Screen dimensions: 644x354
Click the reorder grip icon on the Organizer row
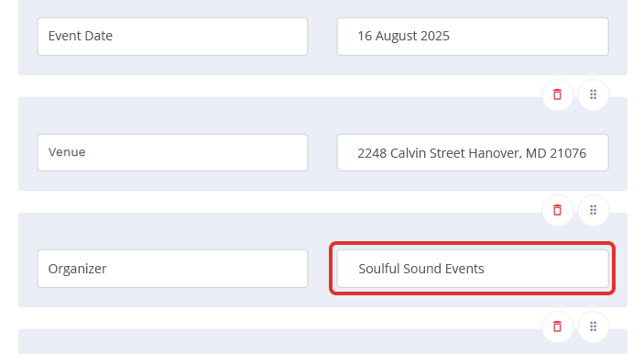pos(593,210)
